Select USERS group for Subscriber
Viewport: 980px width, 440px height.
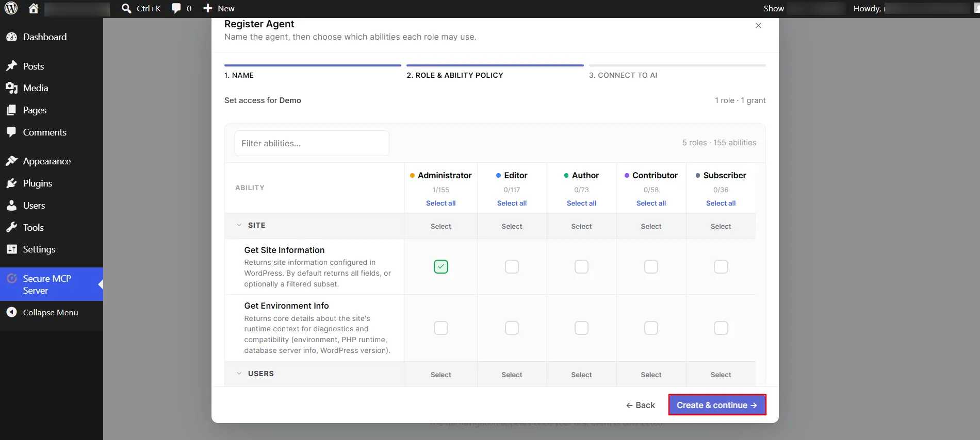(x=721, y=375)
